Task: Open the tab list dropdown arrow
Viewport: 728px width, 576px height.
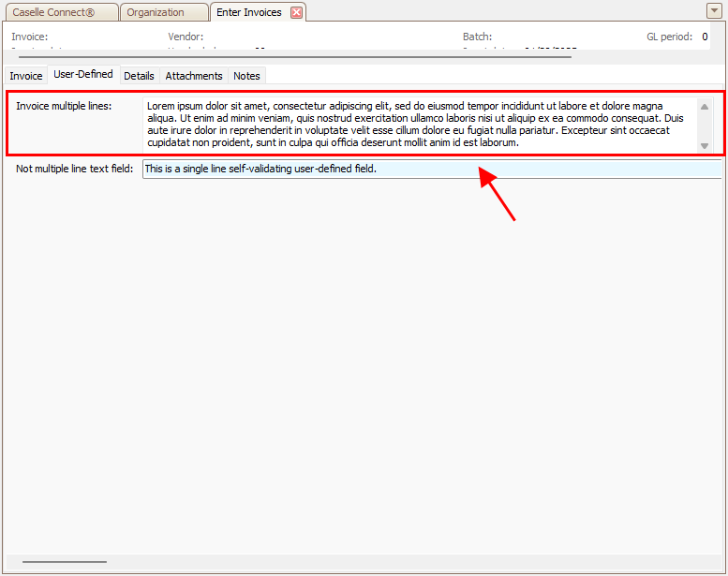Action: [x=714, y=10]
